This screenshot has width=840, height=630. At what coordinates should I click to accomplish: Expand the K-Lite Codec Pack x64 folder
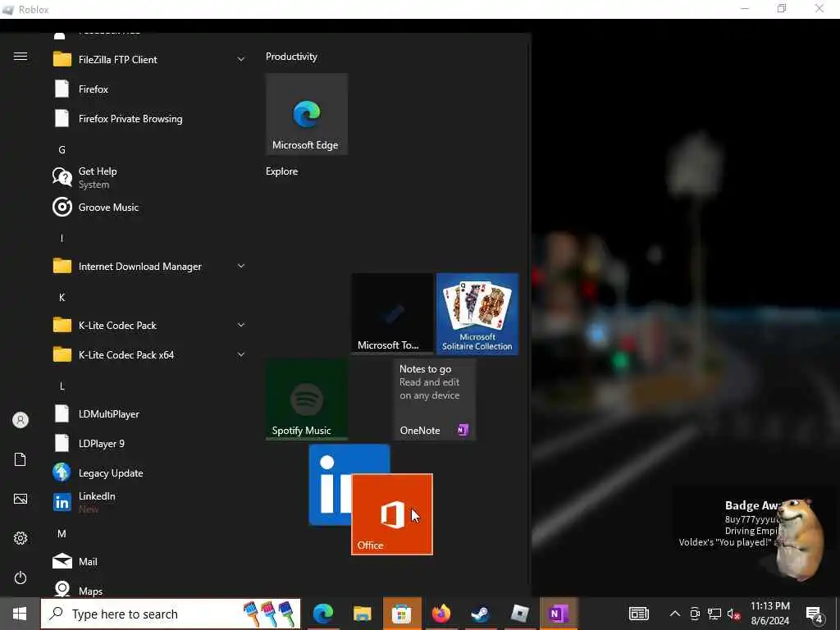coord(150,354)
